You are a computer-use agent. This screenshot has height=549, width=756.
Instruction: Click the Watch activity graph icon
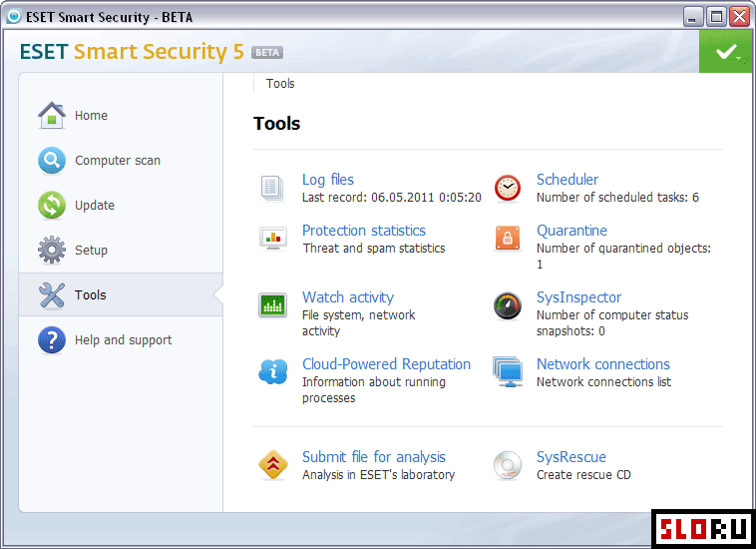273,304
